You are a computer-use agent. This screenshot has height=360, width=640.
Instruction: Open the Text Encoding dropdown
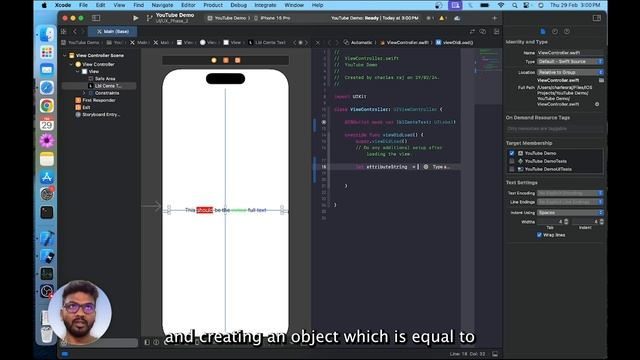(x=570, y=193)
